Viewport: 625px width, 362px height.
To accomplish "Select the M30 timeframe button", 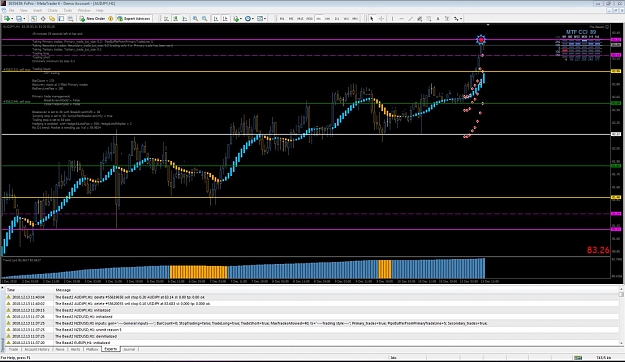I will (x=309, y=18).
